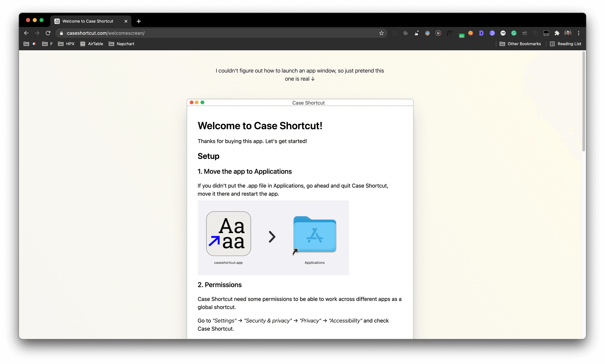Open the Chrome profile avatar

[x=568, y=33]
